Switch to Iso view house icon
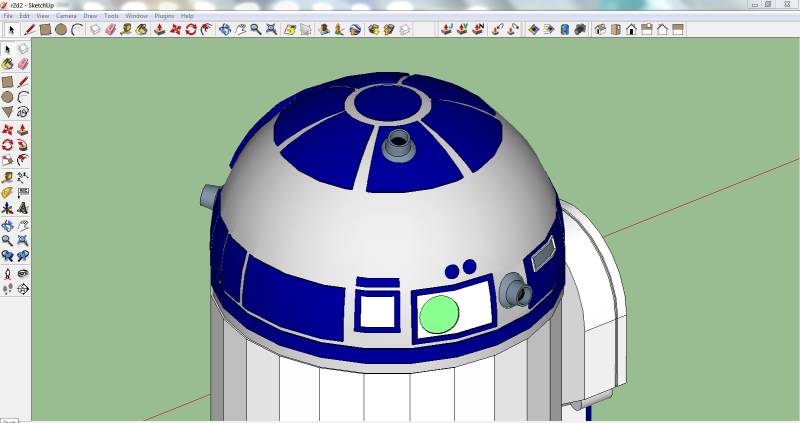Image resolution: width=800 pixels, height=423 pixels. click(x=601, y=30)
